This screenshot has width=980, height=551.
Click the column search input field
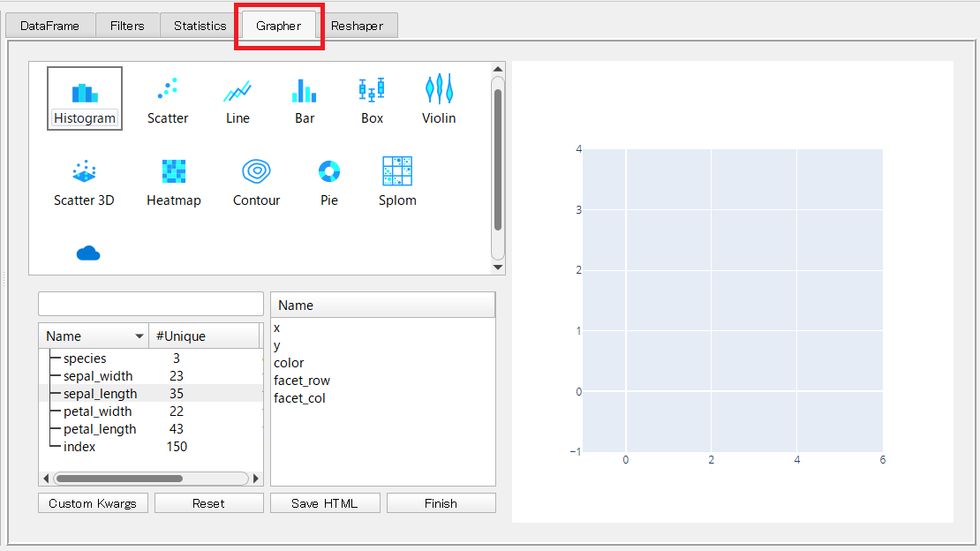(x=151, y=304)
